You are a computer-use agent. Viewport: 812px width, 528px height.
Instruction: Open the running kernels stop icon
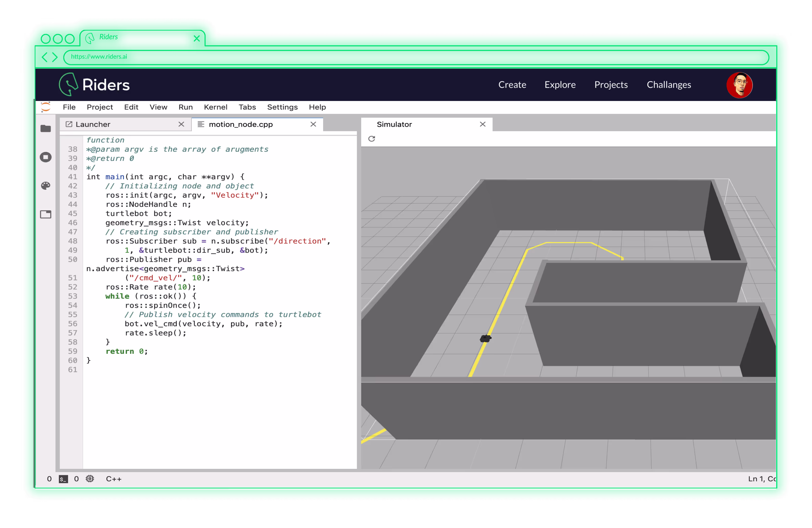click(x=45, y=157)
